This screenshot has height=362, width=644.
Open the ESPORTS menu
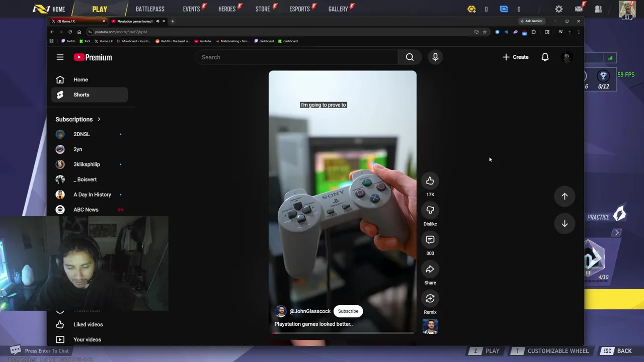(x=299, y=9)
